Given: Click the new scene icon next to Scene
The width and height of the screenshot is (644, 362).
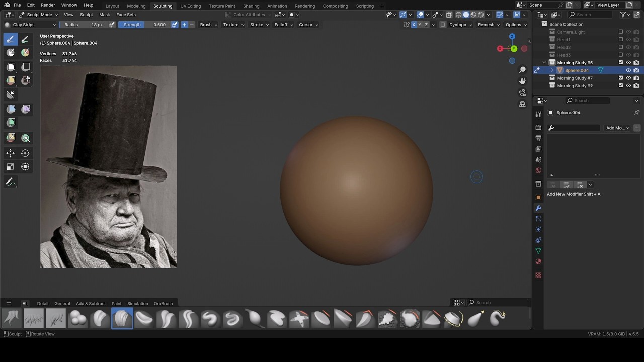Looking at the screenshot, I should click(570, 5).
